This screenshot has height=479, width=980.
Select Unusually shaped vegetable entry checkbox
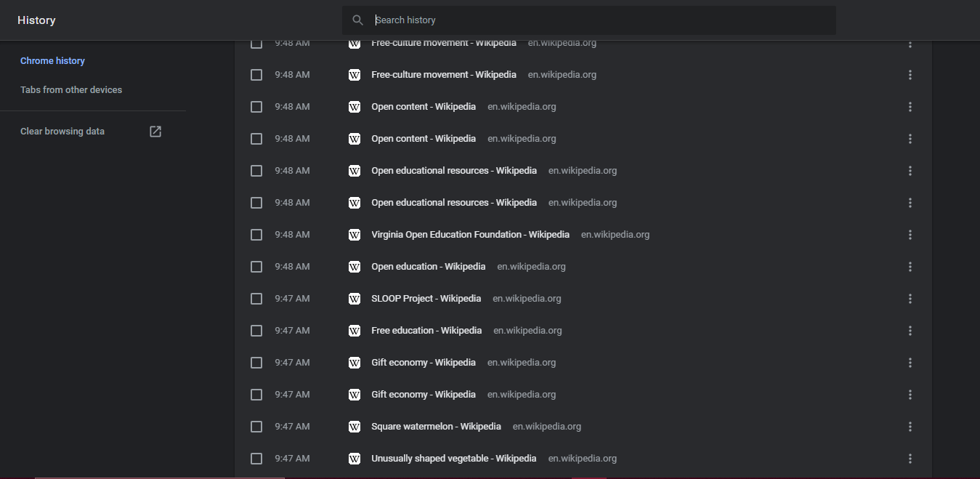256,459
